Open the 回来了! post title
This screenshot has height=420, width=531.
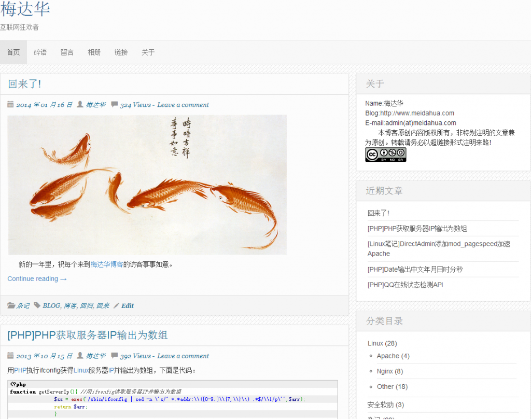(24, 84)
